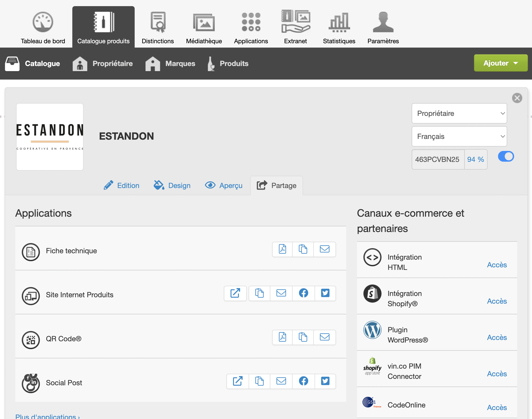Open Accès for Intégration Shopify
This screenshot has height=419, width=532.
pos(497,301)
